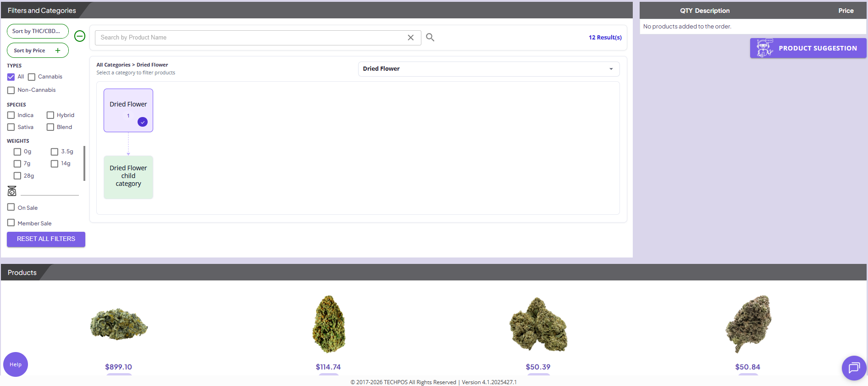Click the $114.74 price label
The image size is (868, 386).
tap(328, 367)
